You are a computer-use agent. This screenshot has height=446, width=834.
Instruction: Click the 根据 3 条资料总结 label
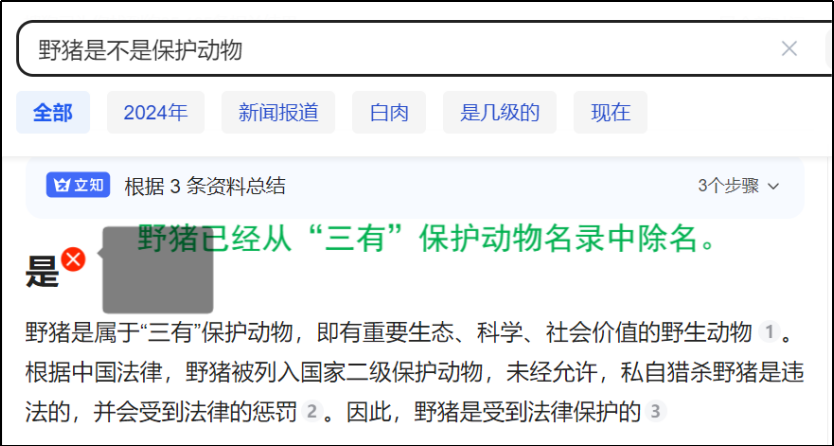coord(205,186)
